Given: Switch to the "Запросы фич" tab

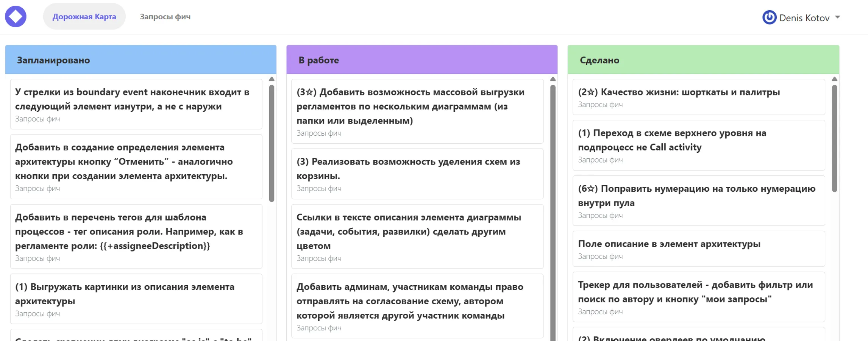Looking at the screenshot, I should click(x=165, y=17).
